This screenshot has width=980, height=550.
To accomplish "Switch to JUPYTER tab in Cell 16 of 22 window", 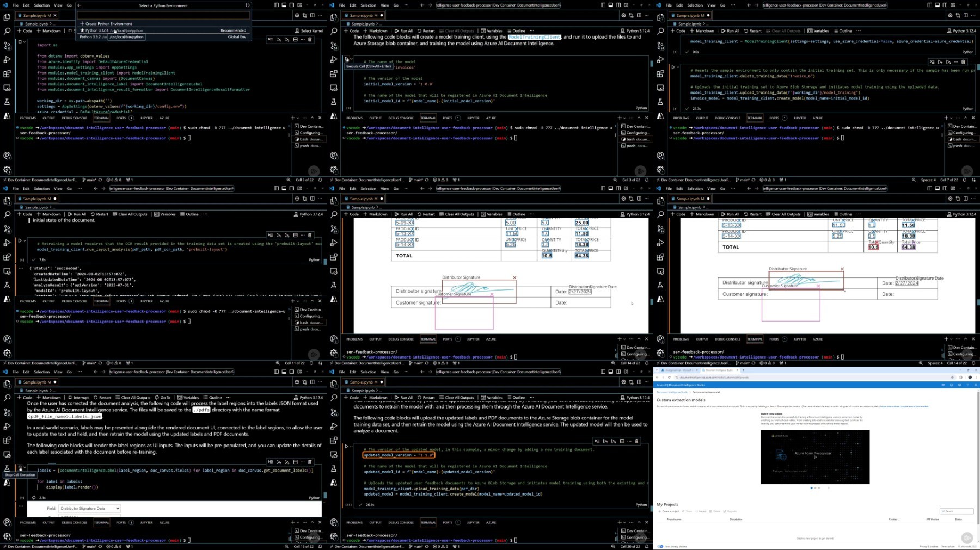I will pyautogui.click(x=146, y=523).
